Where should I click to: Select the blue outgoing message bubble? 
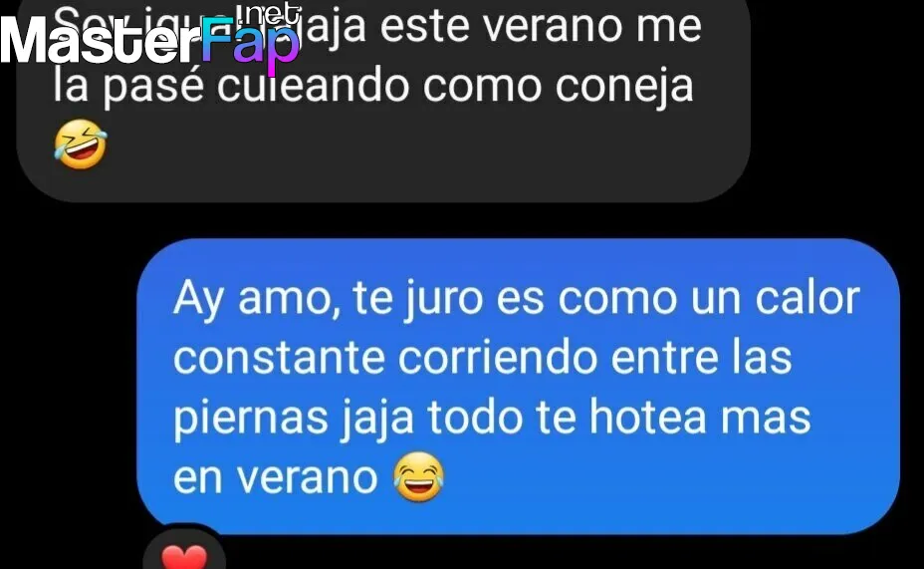(518, 387)
